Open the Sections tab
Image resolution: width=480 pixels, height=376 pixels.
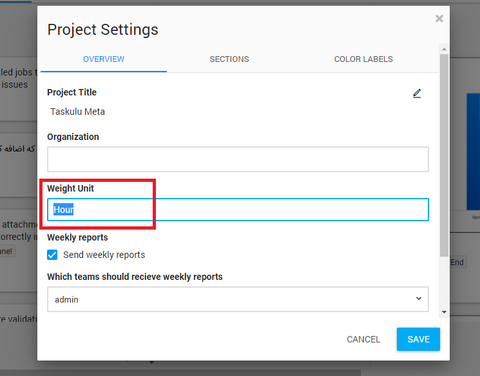click(229, 59)
